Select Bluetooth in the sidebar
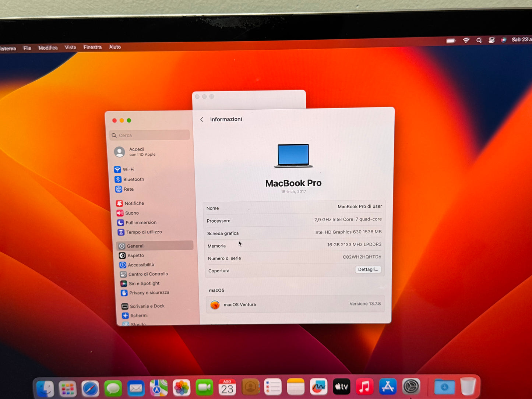Viewport: 532px width, 399px height. click(x=129, y=179)
